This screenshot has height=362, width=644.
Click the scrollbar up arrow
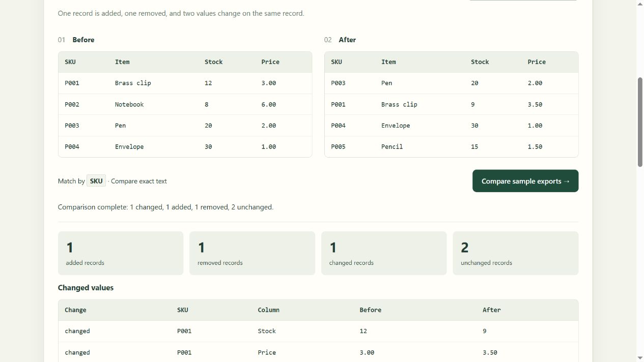pos(640,4)
